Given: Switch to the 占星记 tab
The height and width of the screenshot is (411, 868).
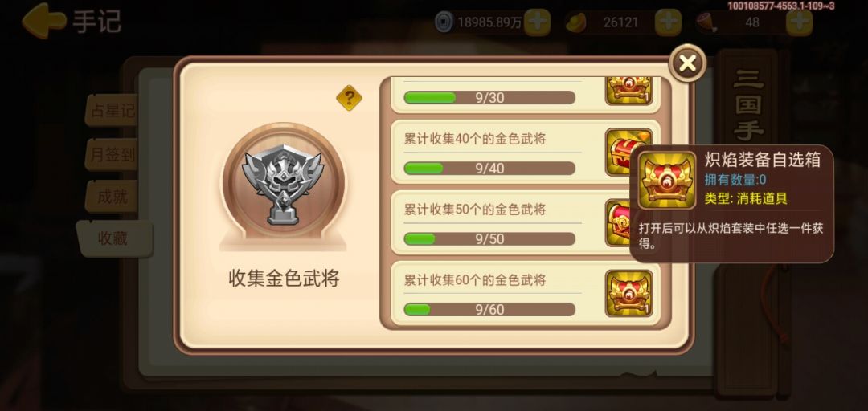Looking at the screenshot, I should (111, 111).
